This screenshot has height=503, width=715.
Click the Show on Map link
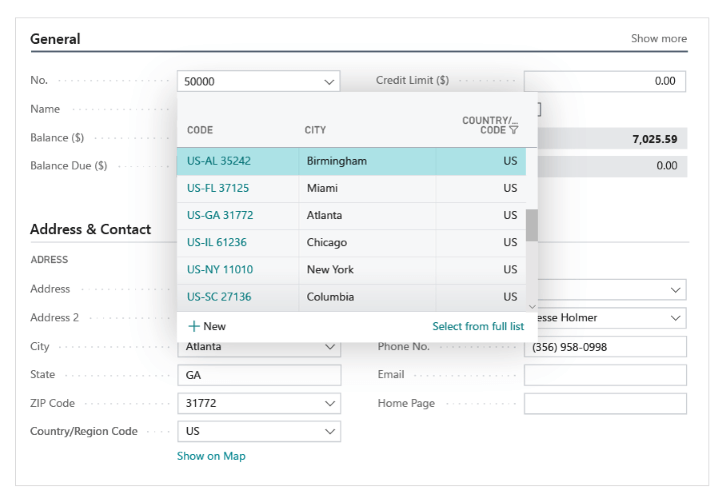click(211, 456)
